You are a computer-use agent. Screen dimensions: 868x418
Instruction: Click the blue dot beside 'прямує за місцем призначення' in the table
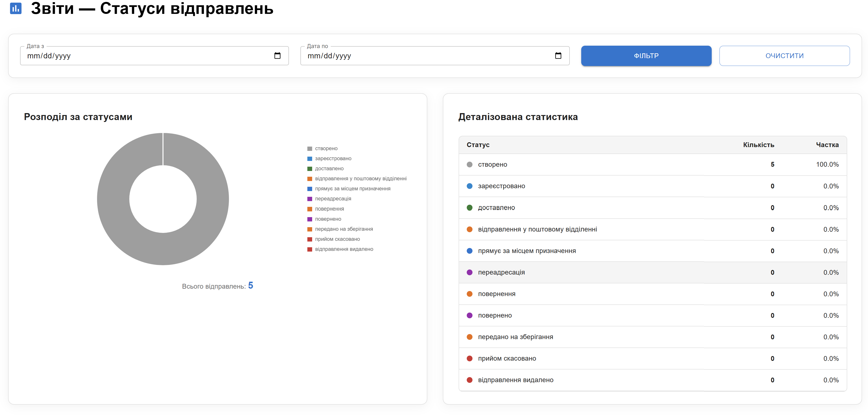[x=469, y=251]
